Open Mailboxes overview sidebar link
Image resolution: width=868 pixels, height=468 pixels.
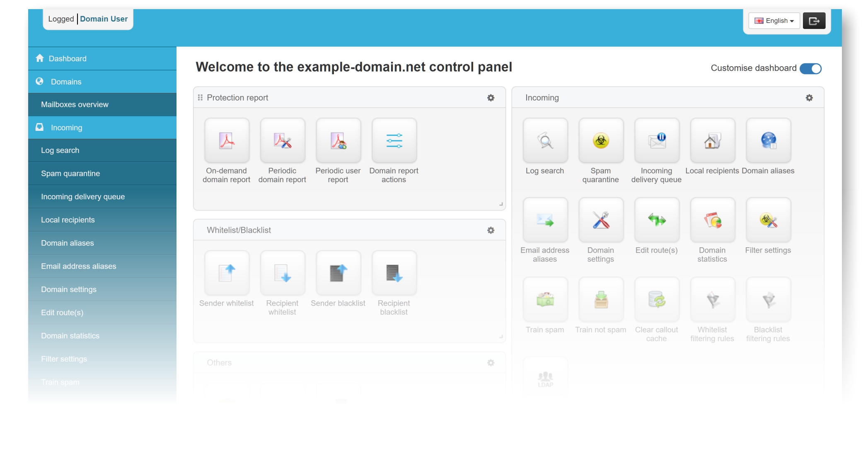pos(75,105)
